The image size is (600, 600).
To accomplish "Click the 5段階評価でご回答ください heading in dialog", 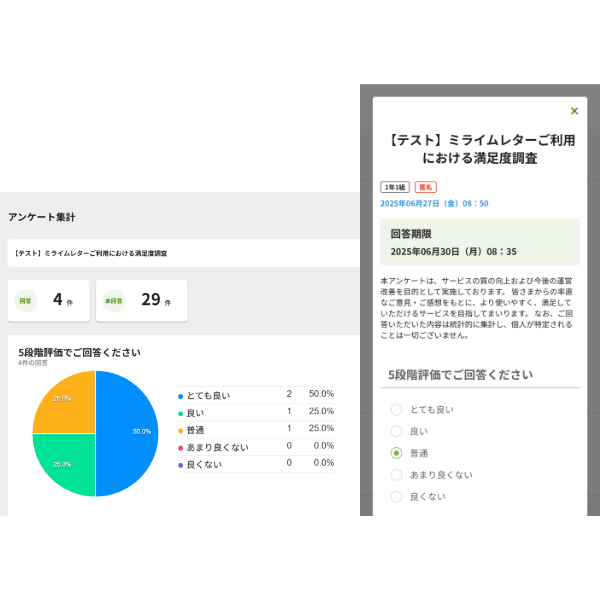I will click(x=460, y=375).
